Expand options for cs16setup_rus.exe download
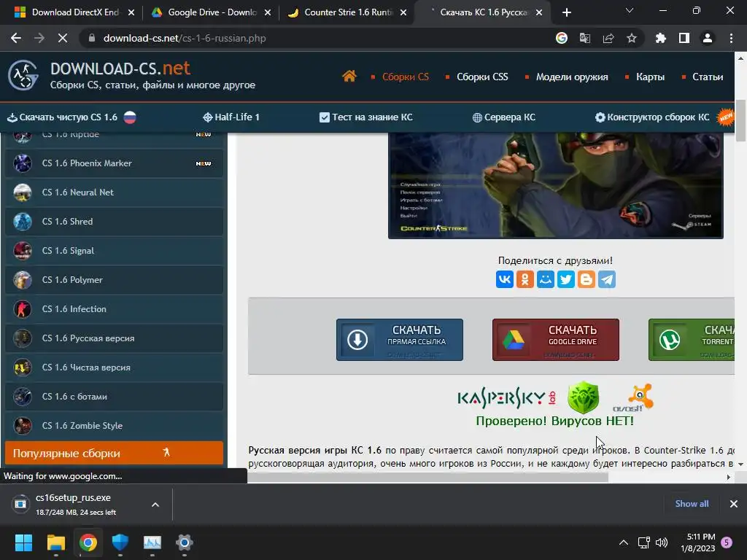 (155, 505)
